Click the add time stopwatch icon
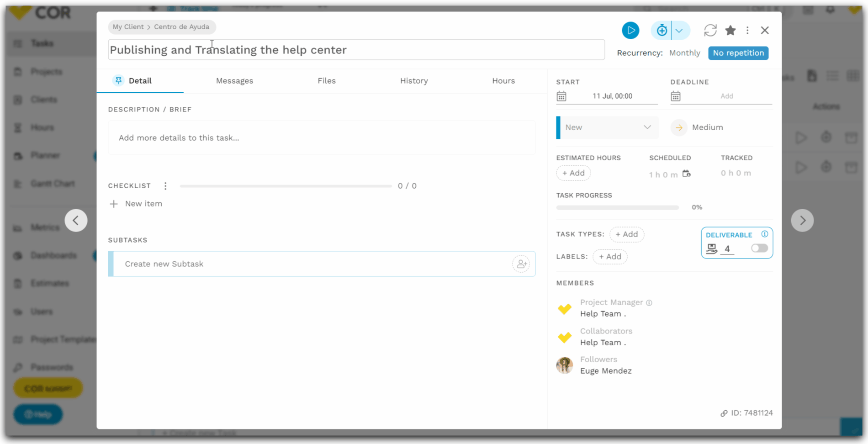The height and width of the screenshot is (444, 868). pyautogui.click(x=662, y=30)
